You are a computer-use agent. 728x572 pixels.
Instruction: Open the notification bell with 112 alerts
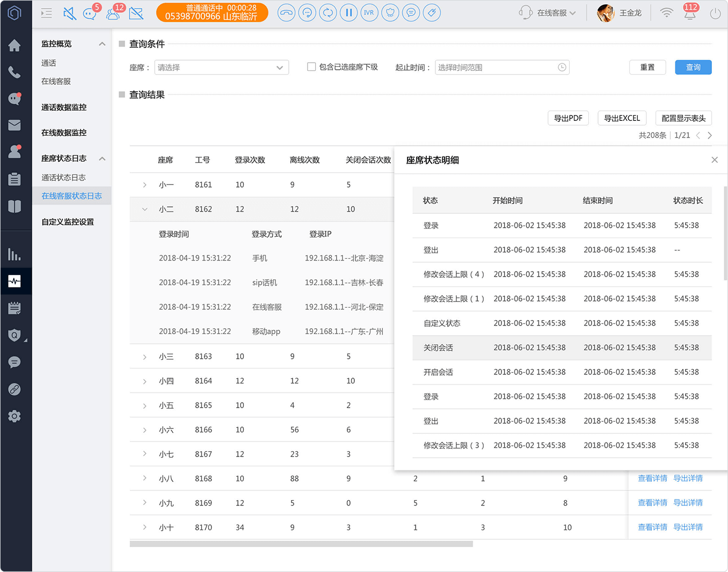(x=690, y=12)
